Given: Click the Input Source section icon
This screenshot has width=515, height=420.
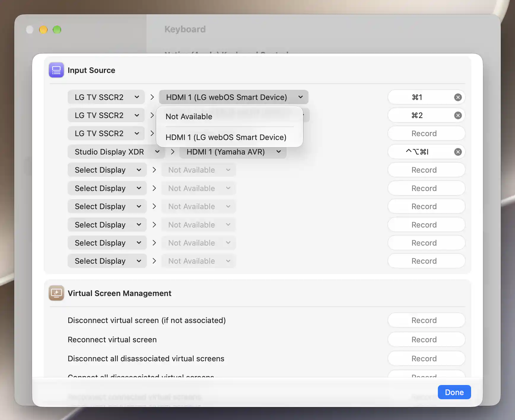Looking at the screenshot, I should coord(56,70).
